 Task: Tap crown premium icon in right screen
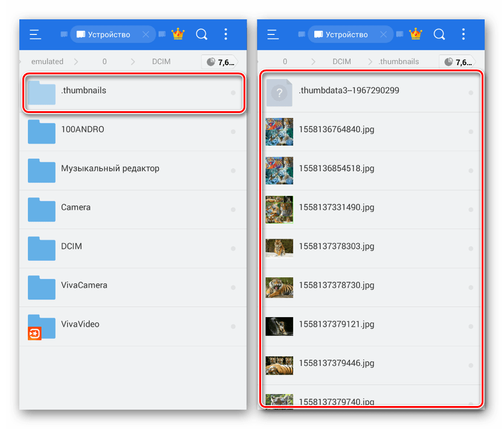click(415, 34)
